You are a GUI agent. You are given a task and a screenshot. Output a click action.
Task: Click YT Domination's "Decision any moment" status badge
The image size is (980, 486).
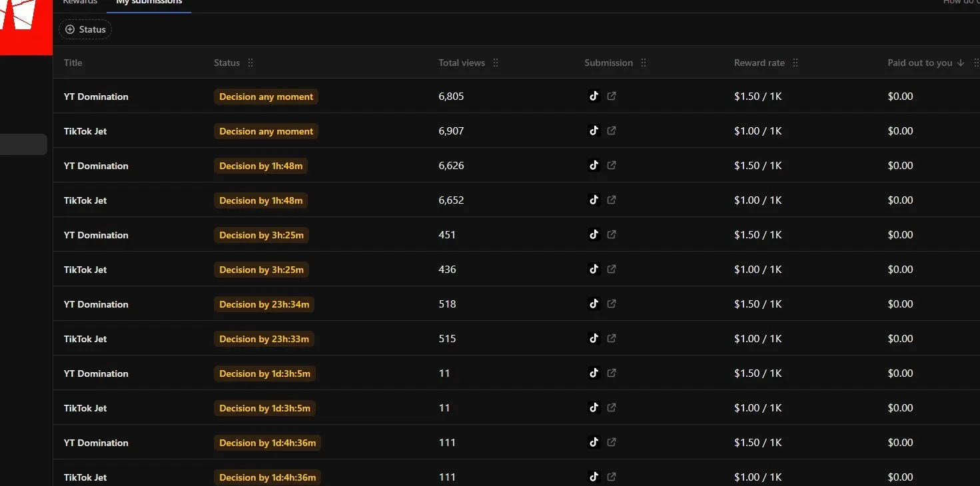[x=266, y=97]
